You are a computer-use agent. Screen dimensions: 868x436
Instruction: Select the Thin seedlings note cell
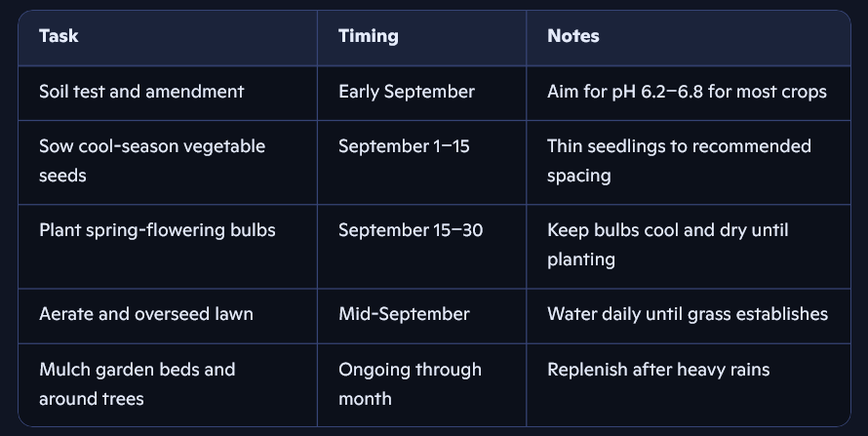tap(689, 162)
